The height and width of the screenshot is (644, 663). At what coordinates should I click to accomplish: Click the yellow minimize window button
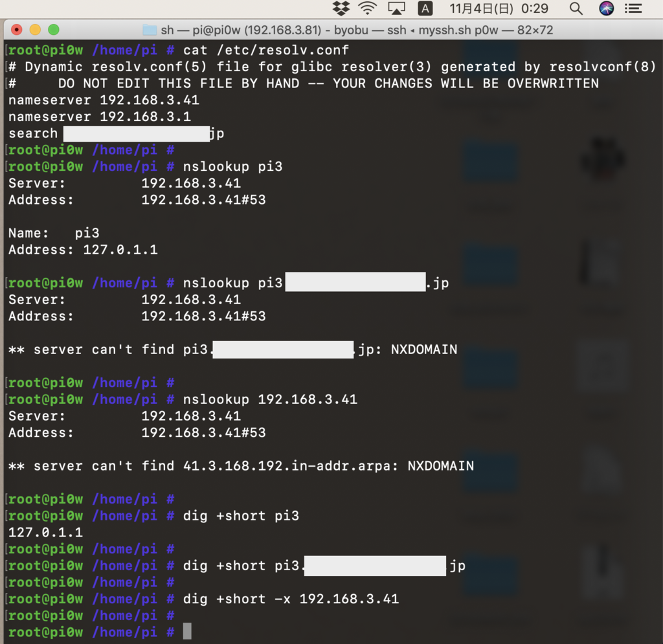pos(35,30)
